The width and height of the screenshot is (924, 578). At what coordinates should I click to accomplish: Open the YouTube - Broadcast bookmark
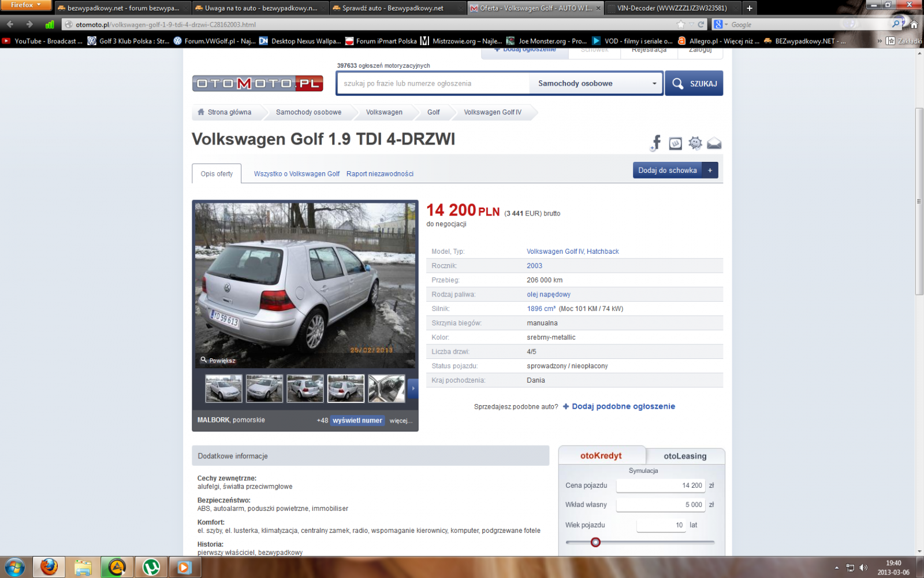pos(42,41)
